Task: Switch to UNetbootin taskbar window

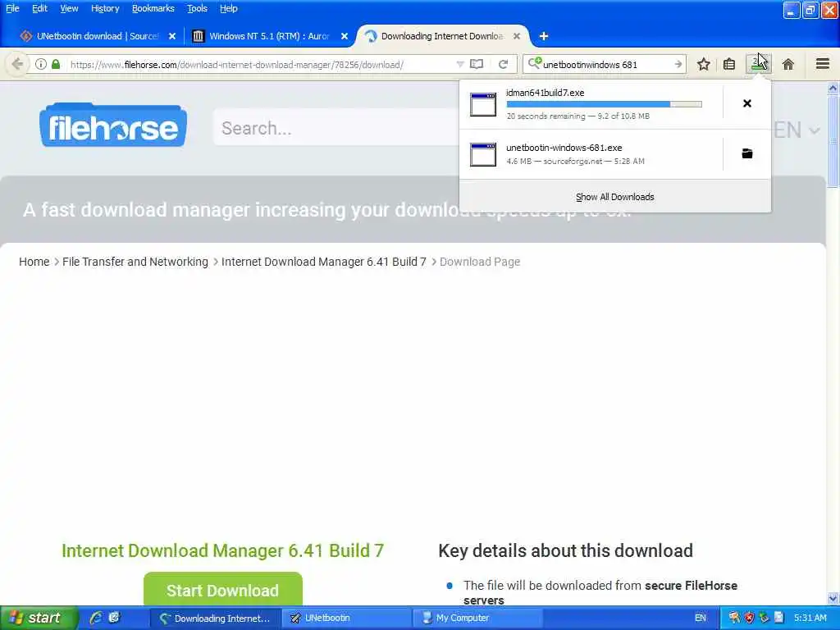Action: point(346,618)
